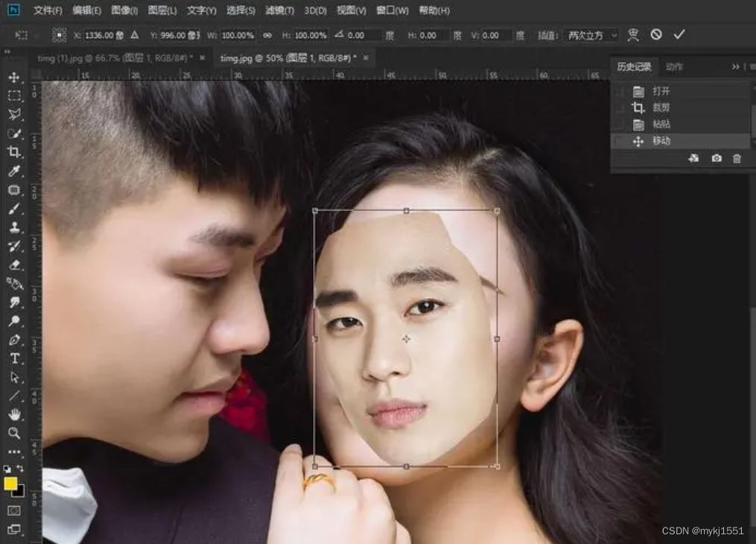This screenshot has height=544, width=756.
Task: Open the 文件(F) menu
Action: coord(47,10)
